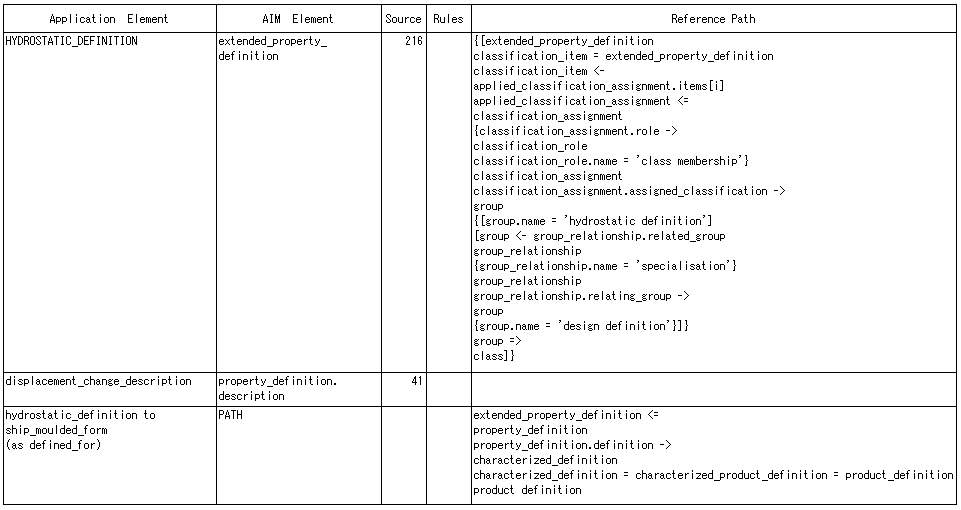Click the Reference Path column header
961x510 pixels.
pos(713,18)
